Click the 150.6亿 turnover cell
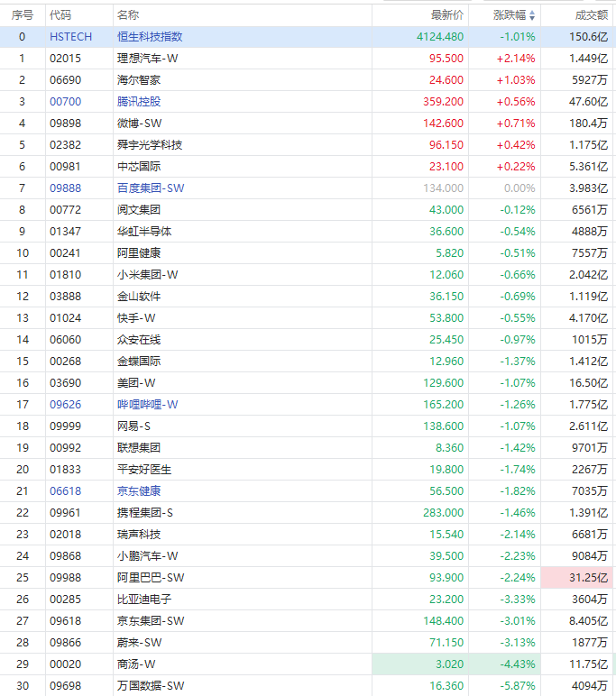Viewport: 616px width, 696px height. 588,37
